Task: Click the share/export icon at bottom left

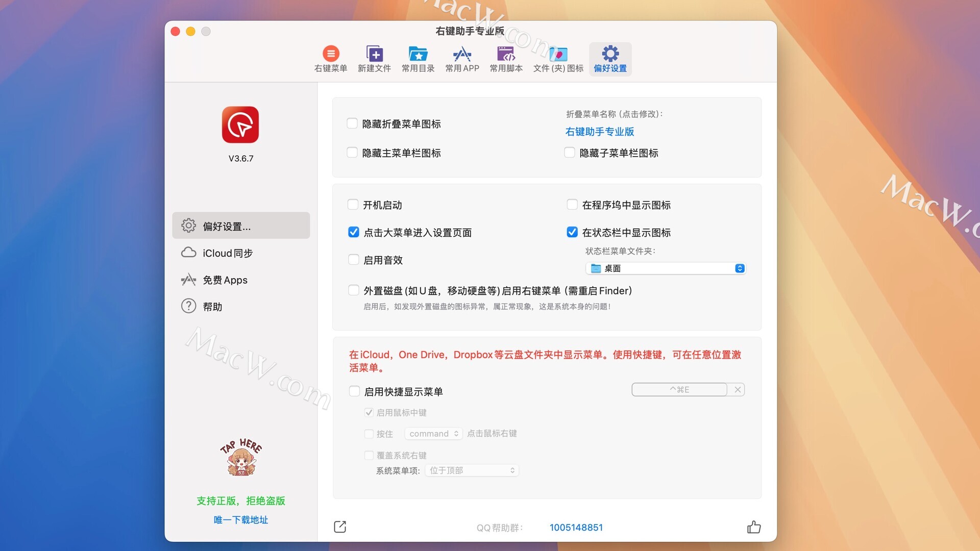Action: pos(340,527)
